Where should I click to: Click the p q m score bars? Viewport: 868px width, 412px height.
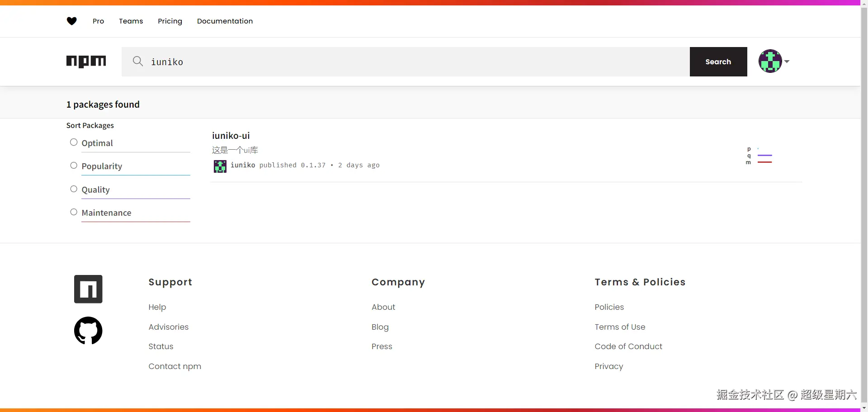coord(759,156)
